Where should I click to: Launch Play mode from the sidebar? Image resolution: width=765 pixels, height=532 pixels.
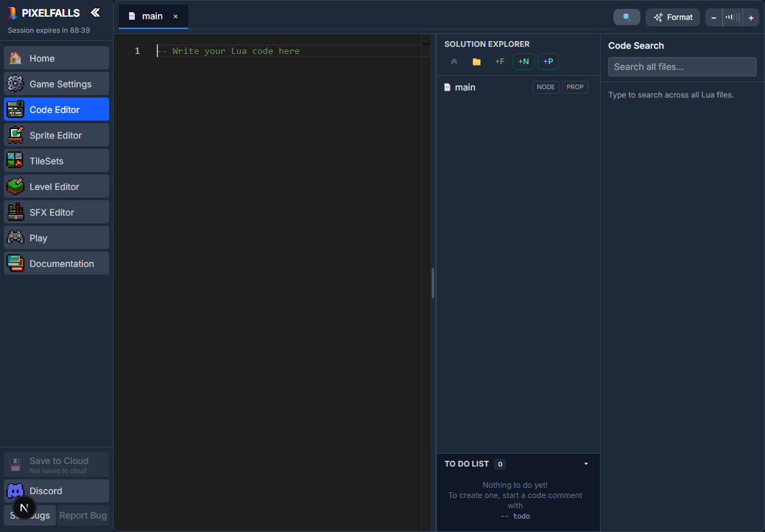(x=57, y=238)
